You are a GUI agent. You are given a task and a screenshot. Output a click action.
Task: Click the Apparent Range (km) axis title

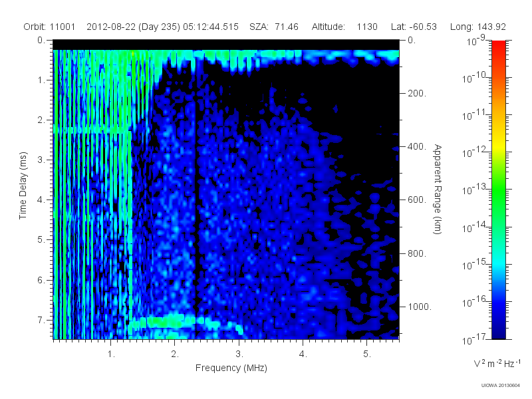click(438, 189)
